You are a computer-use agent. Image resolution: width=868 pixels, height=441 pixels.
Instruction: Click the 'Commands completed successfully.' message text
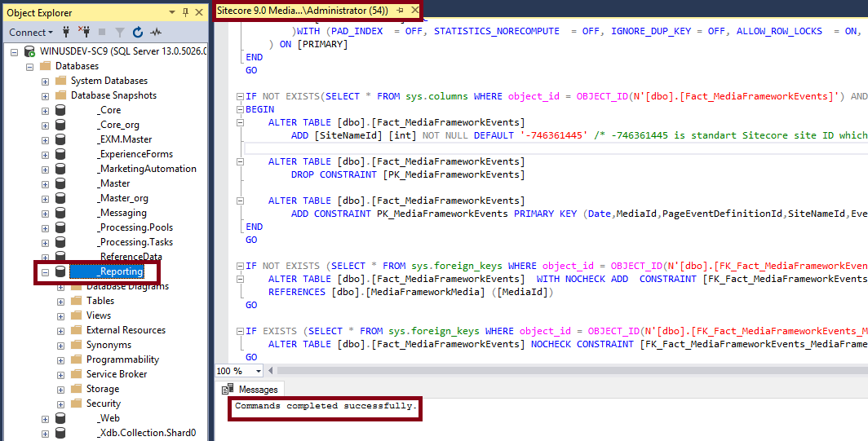pos(325,406)
